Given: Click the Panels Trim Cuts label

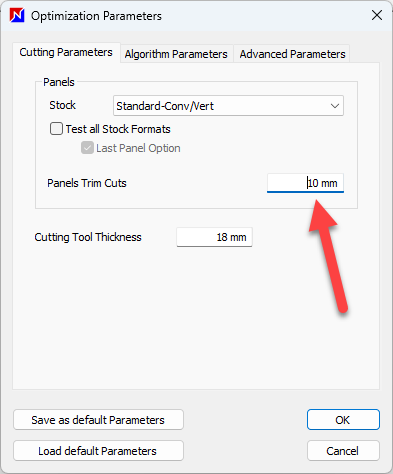Looking at the screenshot, I should point(87,183).
